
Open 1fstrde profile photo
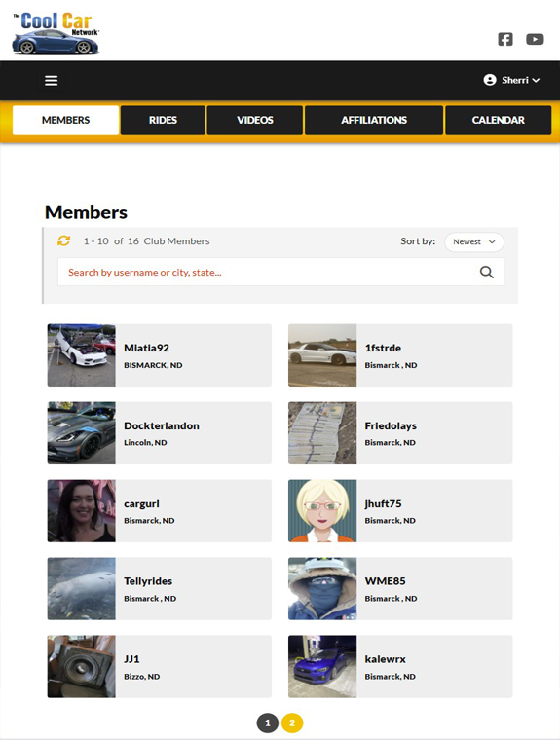click(322, 354)
